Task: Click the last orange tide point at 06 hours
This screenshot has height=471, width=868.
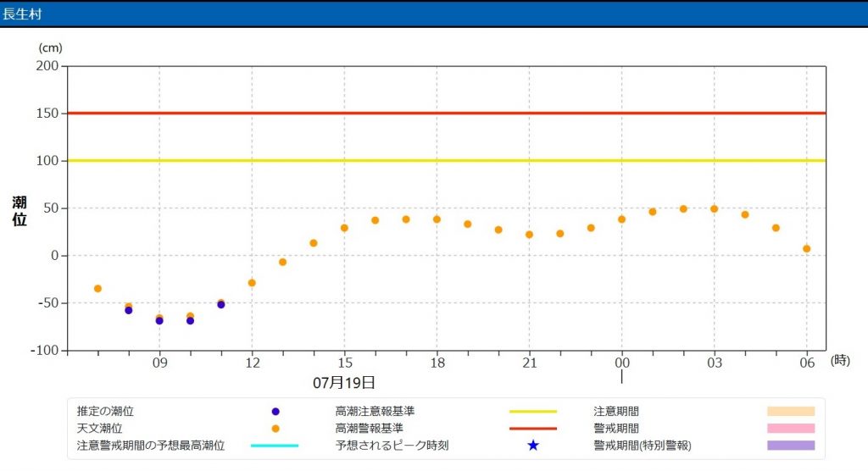Action: 807,249
